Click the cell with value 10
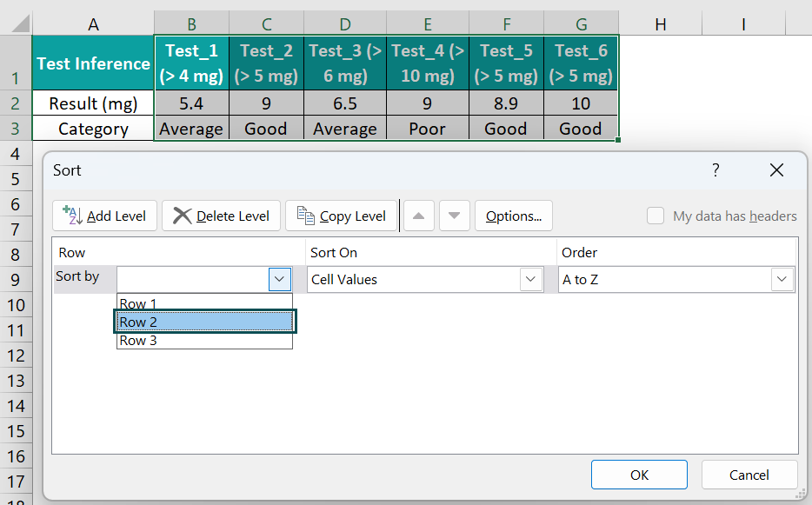The image size is (812, 505). [581, 103]
